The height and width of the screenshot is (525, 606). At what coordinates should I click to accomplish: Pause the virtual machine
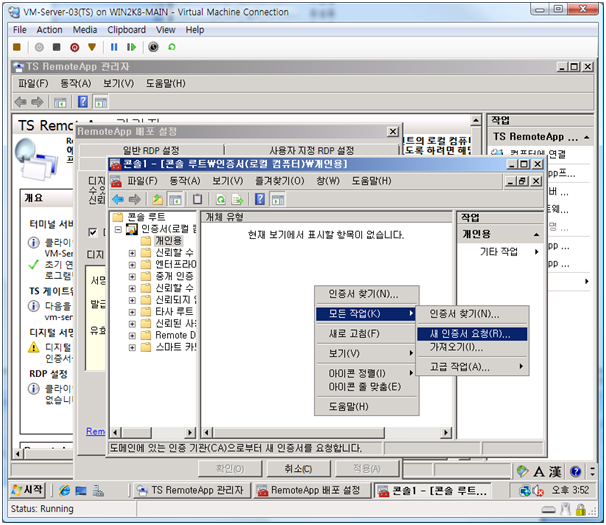point(114,47)
